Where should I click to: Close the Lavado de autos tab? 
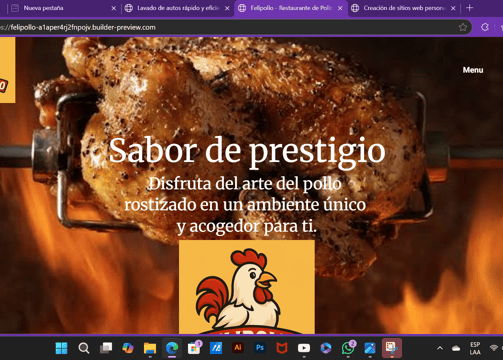click(x=227, y=8)
